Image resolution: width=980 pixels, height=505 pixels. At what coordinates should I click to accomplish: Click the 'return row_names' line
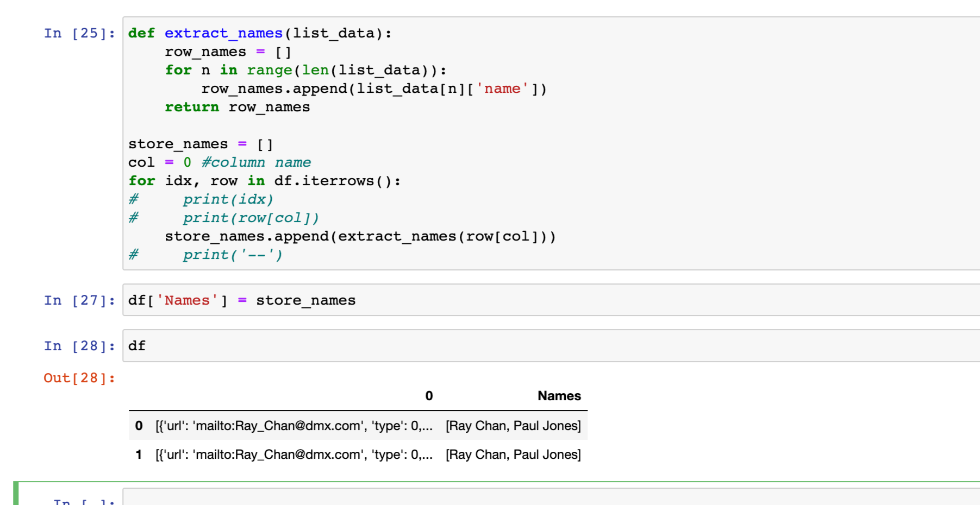(x=238, y=107)
